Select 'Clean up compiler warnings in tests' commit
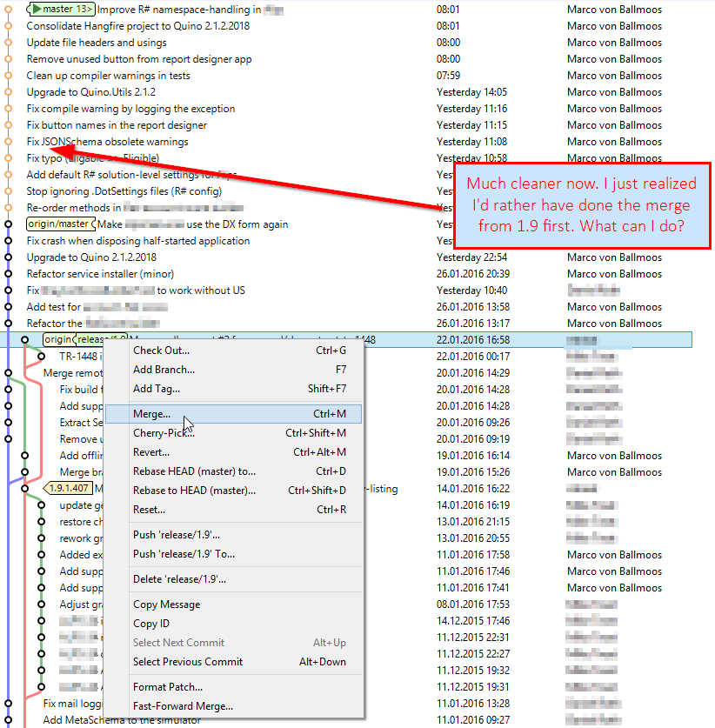The image size is (715, 728). pos(108,76)
